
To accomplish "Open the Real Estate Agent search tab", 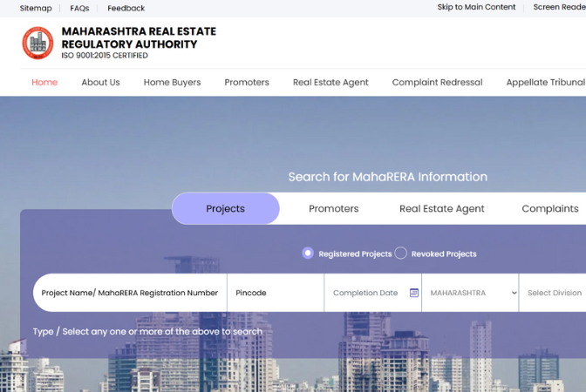I will pyautogui.click(x=441, y=209).
